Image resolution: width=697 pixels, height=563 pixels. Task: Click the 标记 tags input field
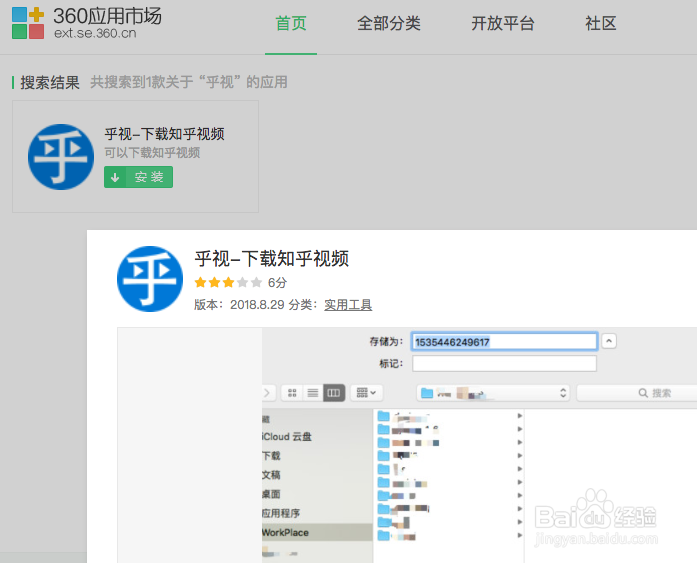(x=504, y=363)
